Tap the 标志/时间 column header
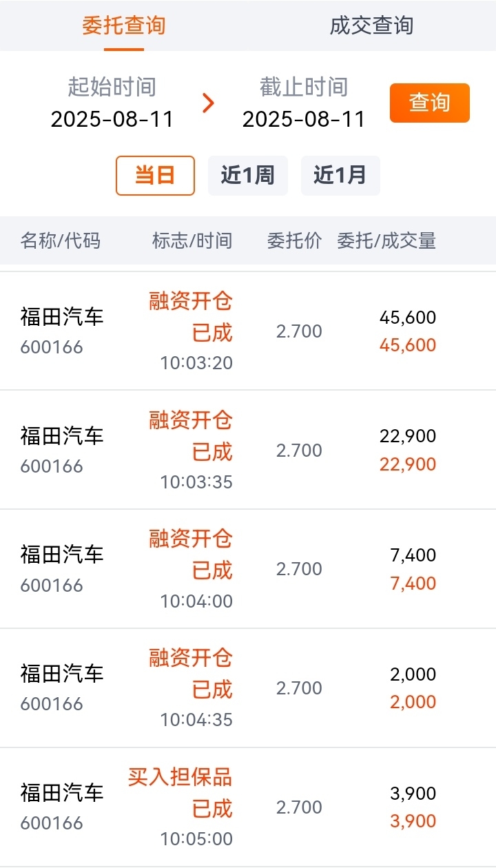The width and height of the screenshot is (496, 868). [192, 240]
